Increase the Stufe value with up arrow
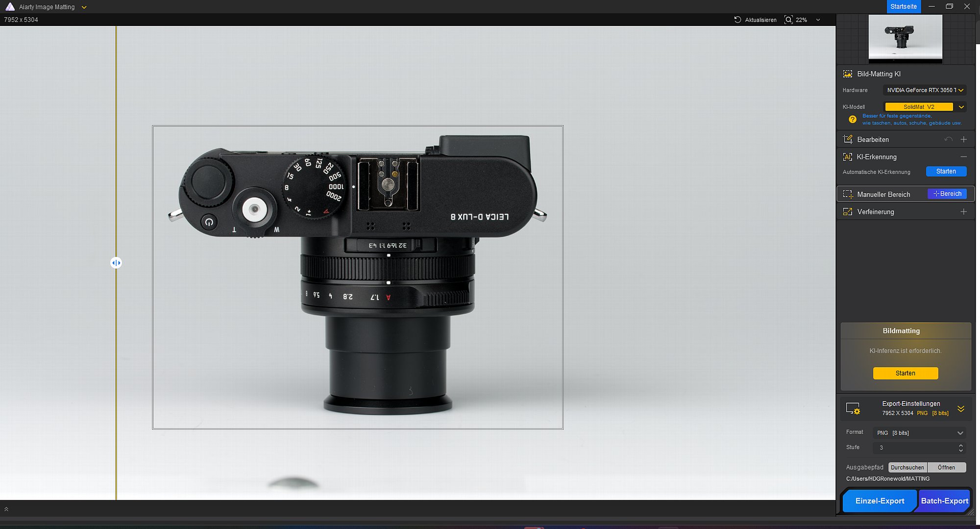 click(961, 445)
